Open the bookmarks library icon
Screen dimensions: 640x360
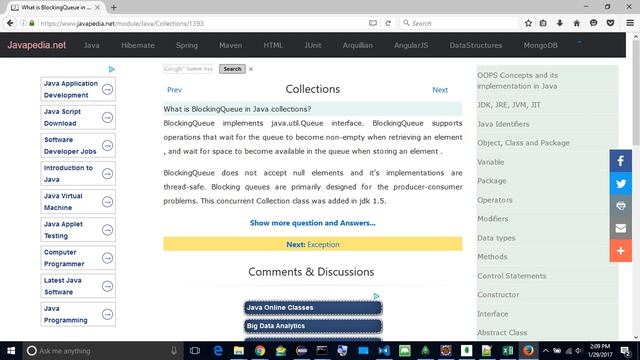pyautogui.click(x=543, y=23)
